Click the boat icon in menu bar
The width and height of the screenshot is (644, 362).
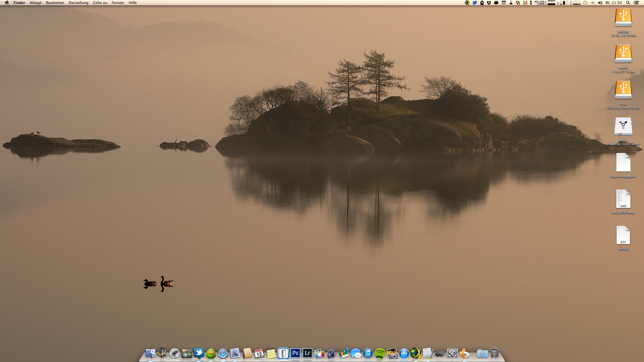(496, 3)
